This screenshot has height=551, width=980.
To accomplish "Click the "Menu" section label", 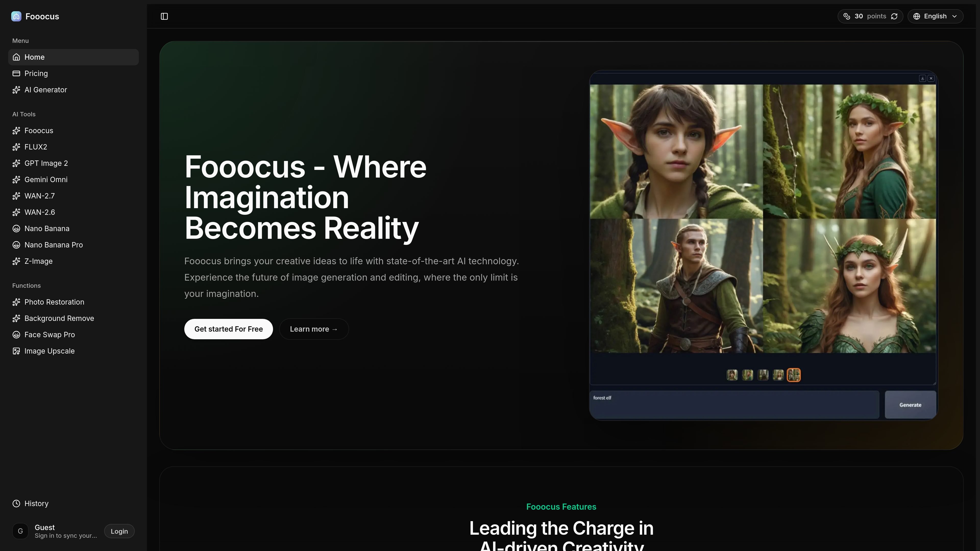I will point(20,41).
